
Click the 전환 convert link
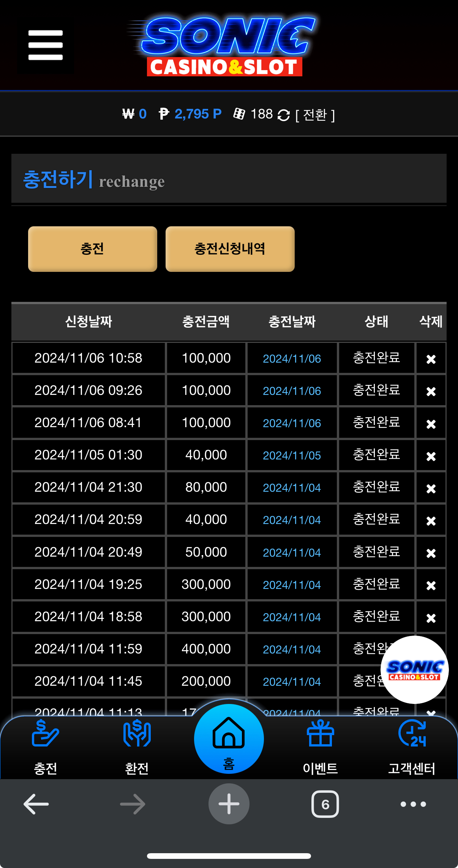(315, 115)
